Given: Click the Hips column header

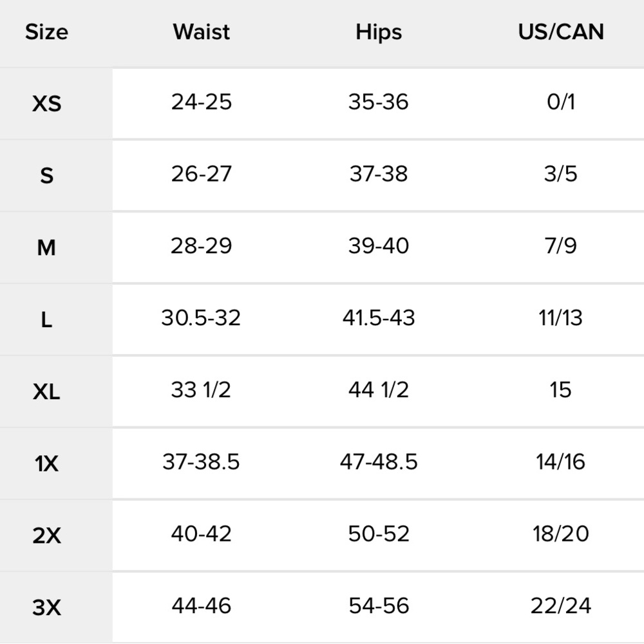Looking at the screenshot, I should (379, 32).
